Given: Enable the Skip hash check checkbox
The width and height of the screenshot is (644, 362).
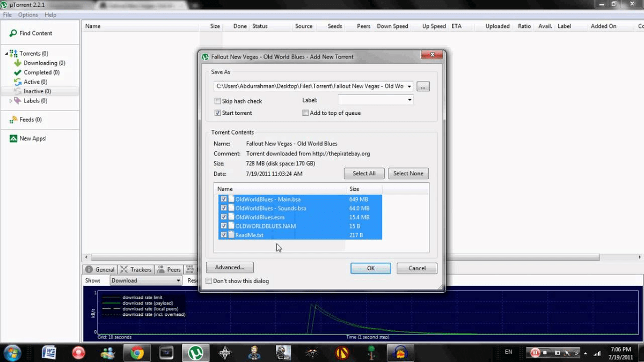Looking at the screenshot, I should click(x=217, y=101).
